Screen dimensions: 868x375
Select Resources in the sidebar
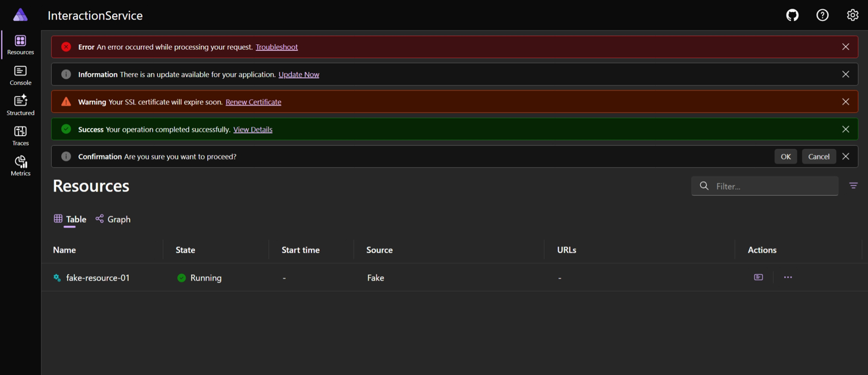click(x=20, y=45)
